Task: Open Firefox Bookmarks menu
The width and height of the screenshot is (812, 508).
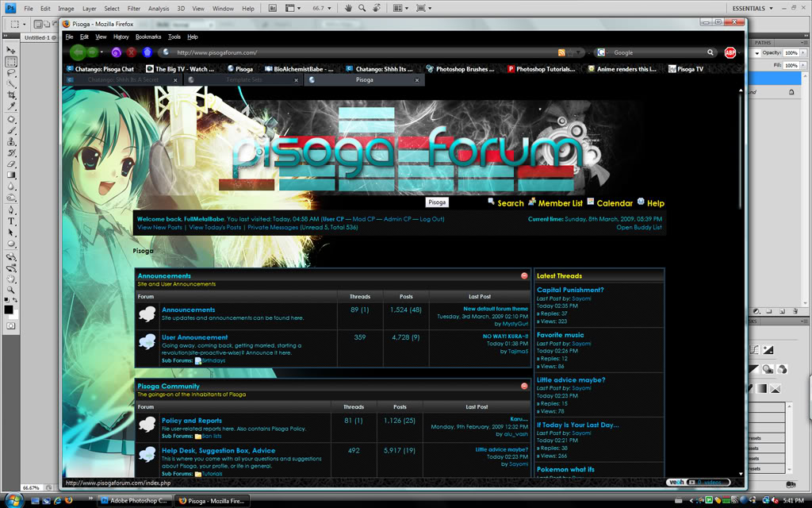Action: click(148, 37)
